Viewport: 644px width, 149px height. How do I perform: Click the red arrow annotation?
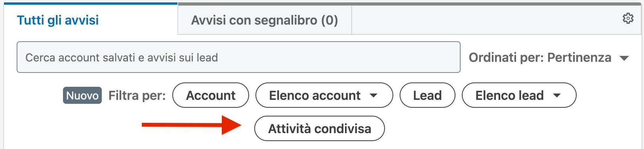(x=192, y=125)
